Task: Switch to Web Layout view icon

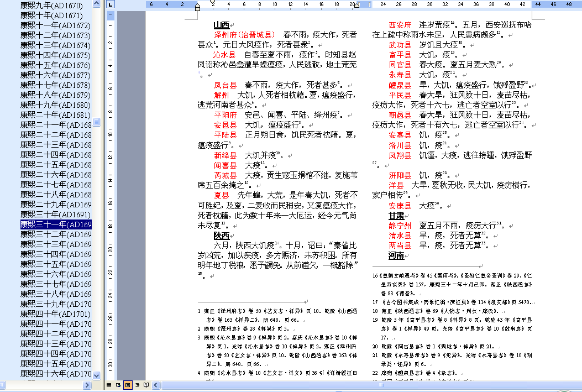Action: click(x=118, y=384)
